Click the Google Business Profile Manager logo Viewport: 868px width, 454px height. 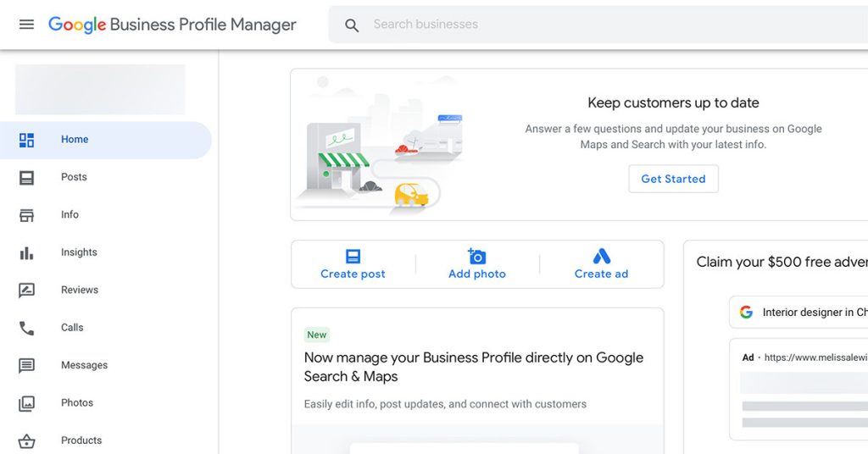click(172, 25)
